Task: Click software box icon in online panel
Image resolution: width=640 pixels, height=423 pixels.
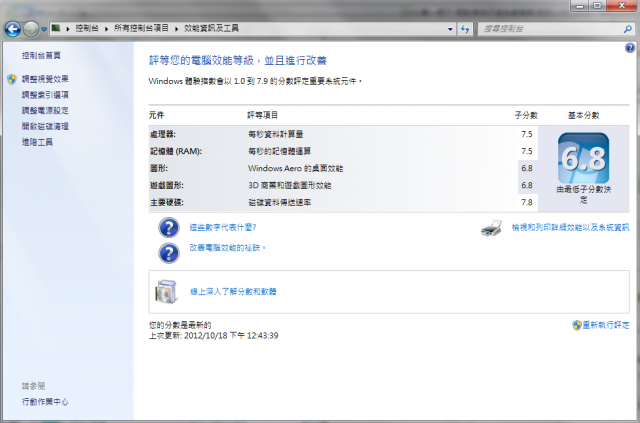Action: point(167,292)
